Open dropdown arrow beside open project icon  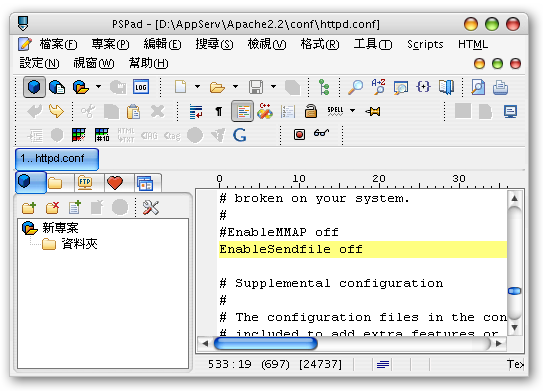click(98, 87)
